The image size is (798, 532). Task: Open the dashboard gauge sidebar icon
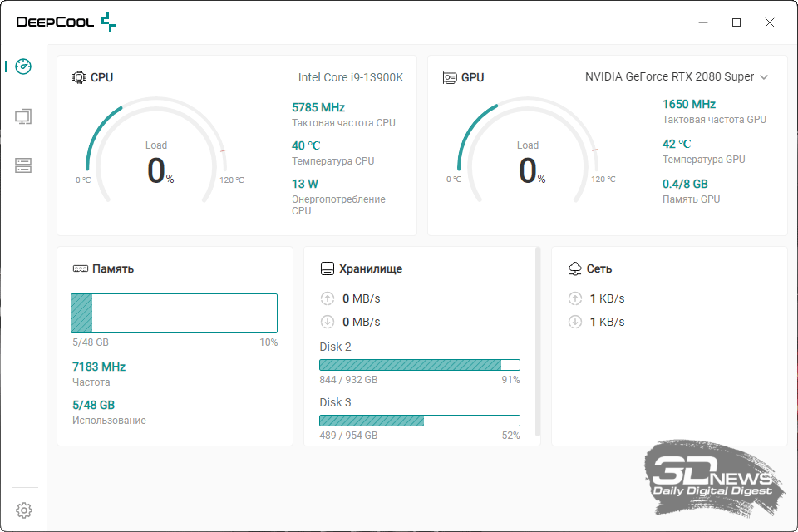coord(23,66)
